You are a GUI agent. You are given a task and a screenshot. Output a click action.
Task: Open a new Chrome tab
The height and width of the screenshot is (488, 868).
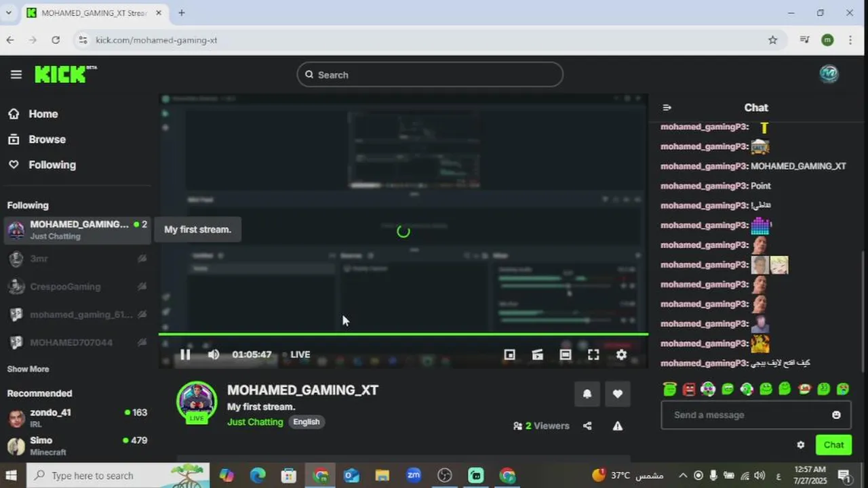click(x=181, y=13)
